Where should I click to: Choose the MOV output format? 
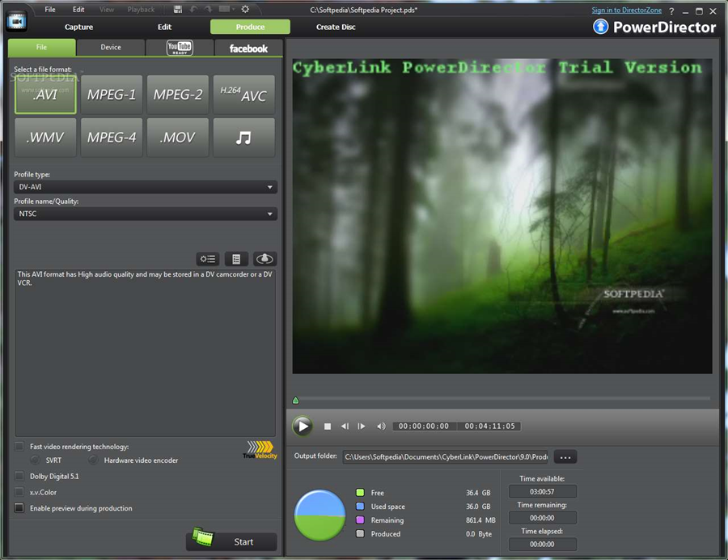177,137
